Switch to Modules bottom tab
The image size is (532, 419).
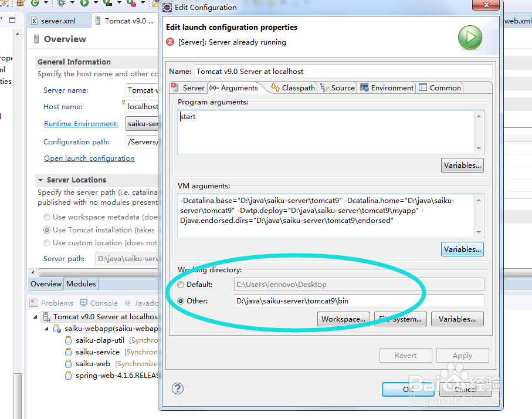81,284
